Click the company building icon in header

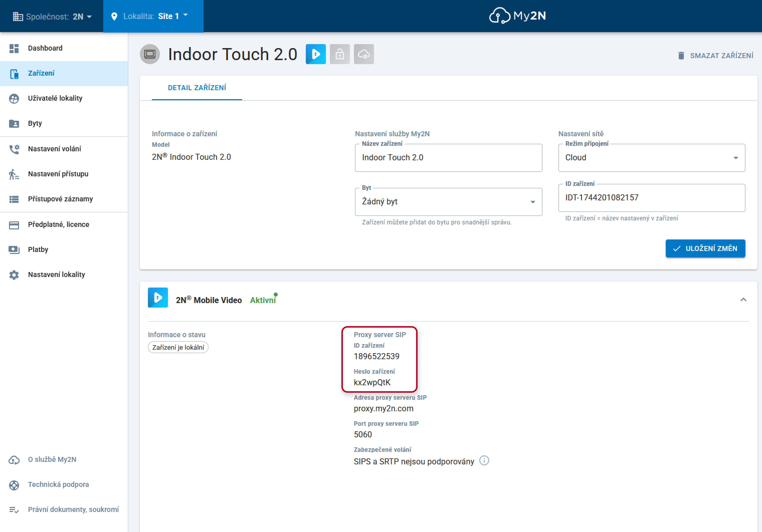(18, 16)
